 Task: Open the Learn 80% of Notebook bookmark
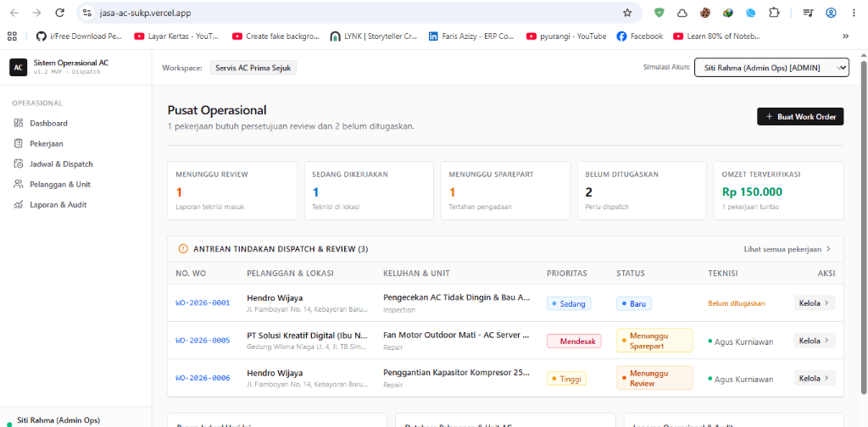pyautogui.click(x=717, y=36)
